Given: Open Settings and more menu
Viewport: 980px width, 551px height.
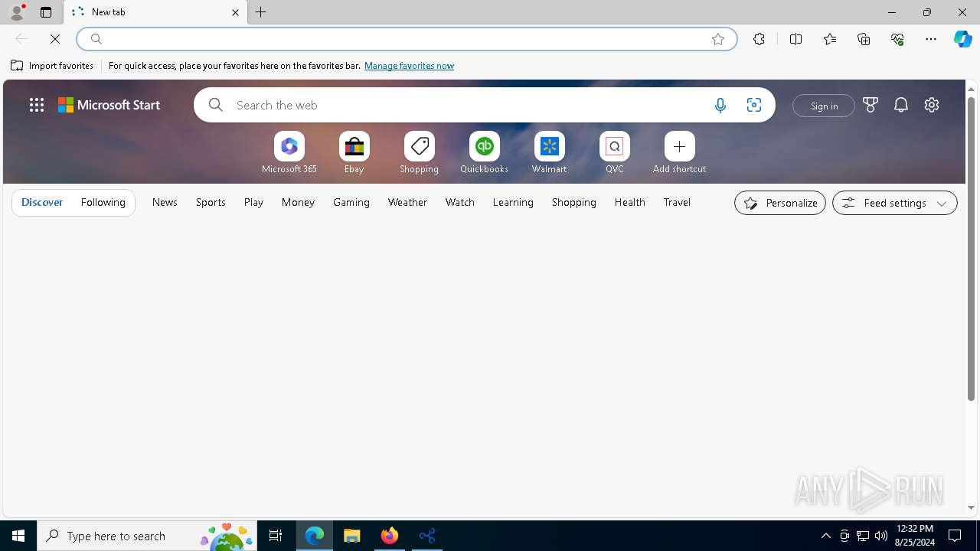Looking at the screenshot, I should (931, 39).
